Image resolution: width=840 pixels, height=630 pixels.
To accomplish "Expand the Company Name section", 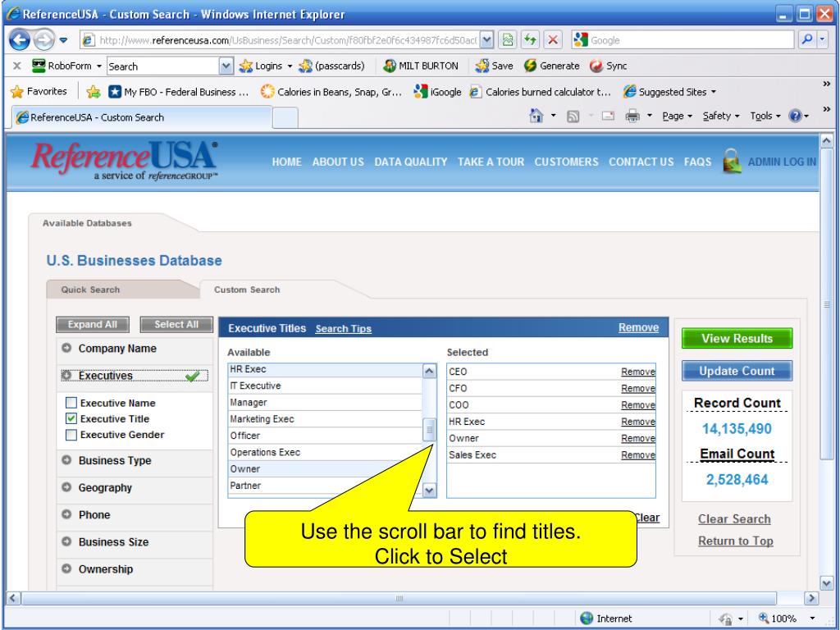I will [66, 348].
